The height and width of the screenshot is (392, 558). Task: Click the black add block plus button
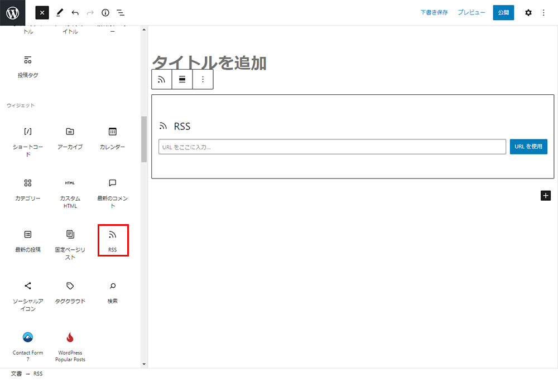click(x=546, y=195)
